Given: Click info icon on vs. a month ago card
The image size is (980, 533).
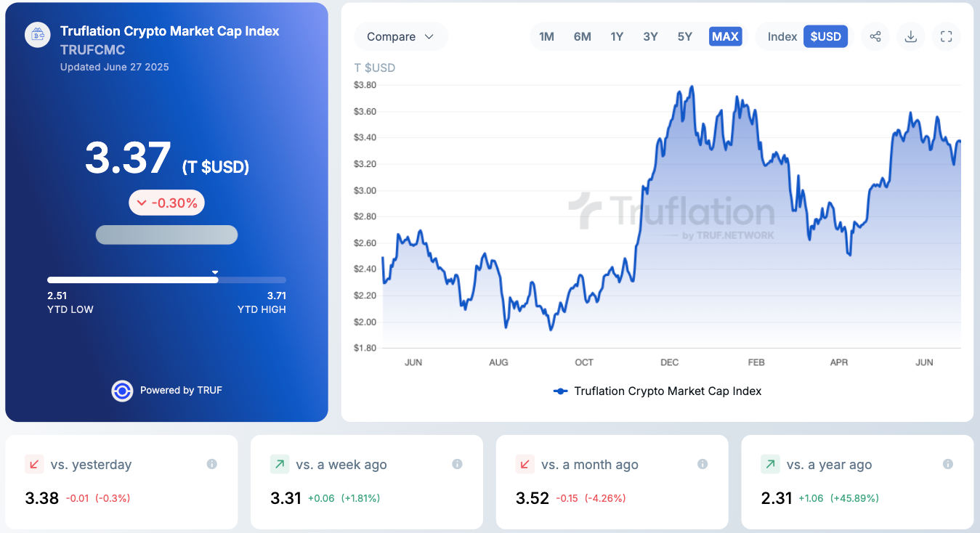Looking at the screenshot, I should click(x=702, y=464).
